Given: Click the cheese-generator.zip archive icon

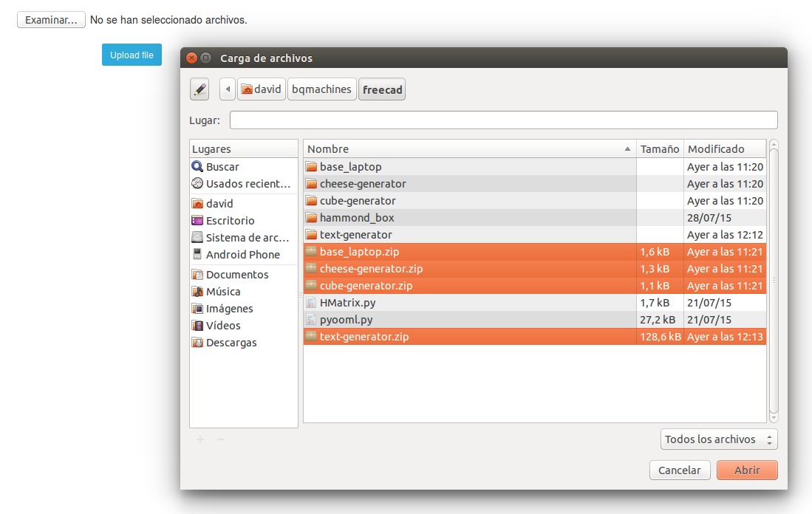Looking at the screenshot, I should tap(311, 269).
